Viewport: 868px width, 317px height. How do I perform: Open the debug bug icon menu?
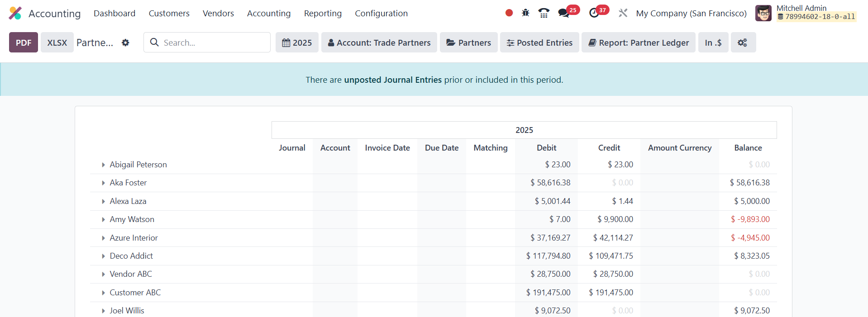(x=525, y=13)
